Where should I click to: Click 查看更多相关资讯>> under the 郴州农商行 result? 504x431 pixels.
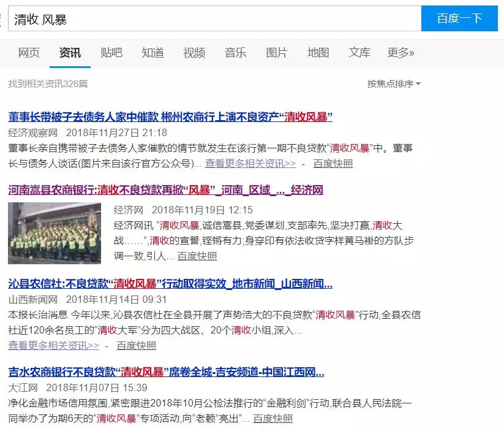(250, 164)
